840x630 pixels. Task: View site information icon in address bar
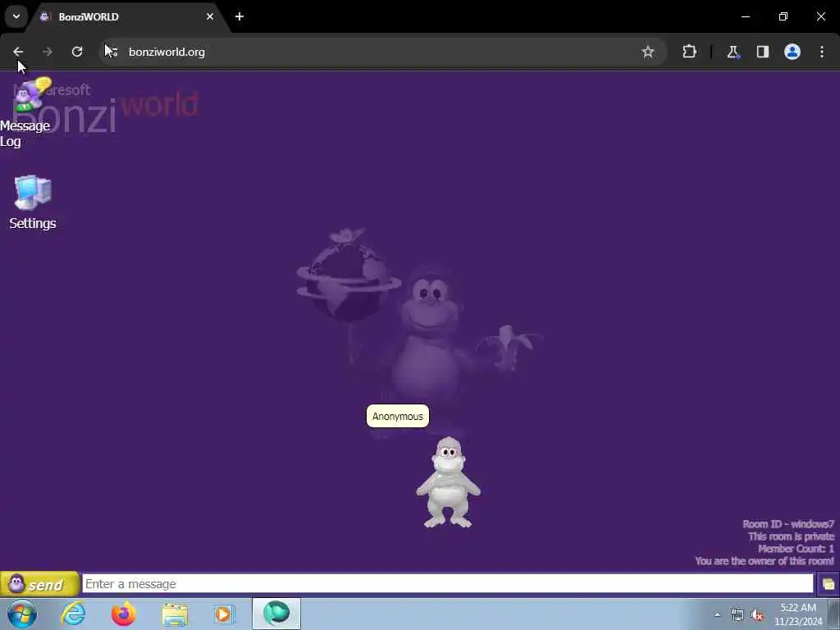112,52
